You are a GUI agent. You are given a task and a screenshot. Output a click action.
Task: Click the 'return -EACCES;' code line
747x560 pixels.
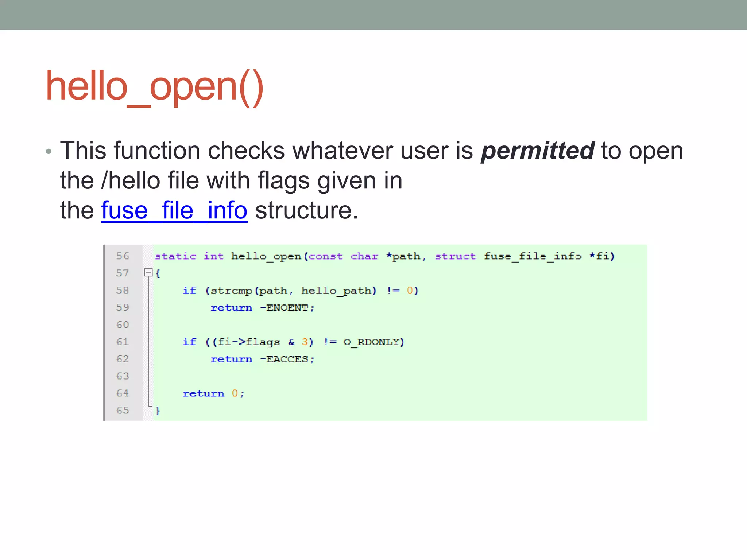(x=263, y=359)
